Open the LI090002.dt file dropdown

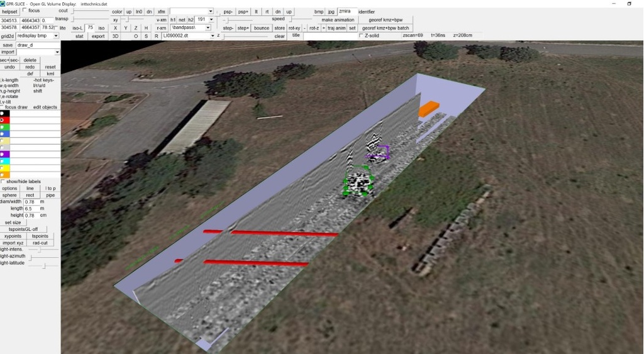click(x=211, y=36)
